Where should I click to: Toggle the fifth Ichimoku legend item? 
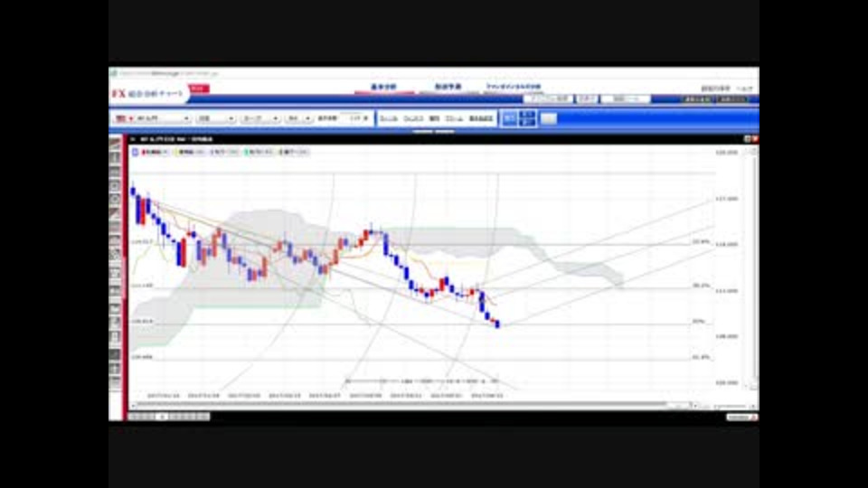(x=293, y=152)
